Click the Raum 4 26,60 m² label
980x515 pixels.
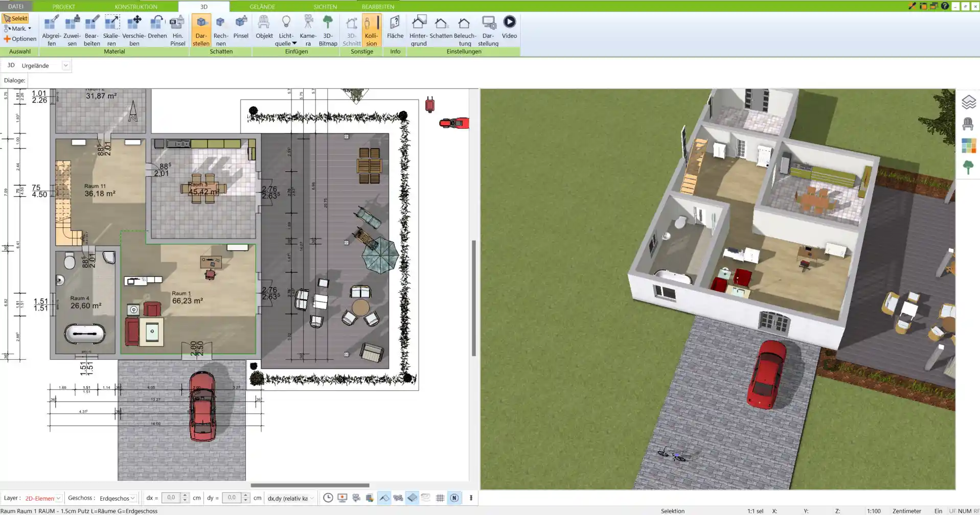[85, 302]
